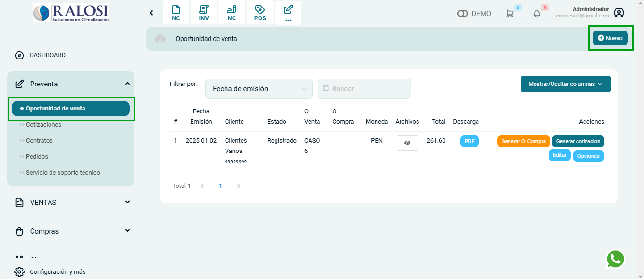This screenshot has width=644, height=279.
Task: Open the notifications bell
Action: 536,14
